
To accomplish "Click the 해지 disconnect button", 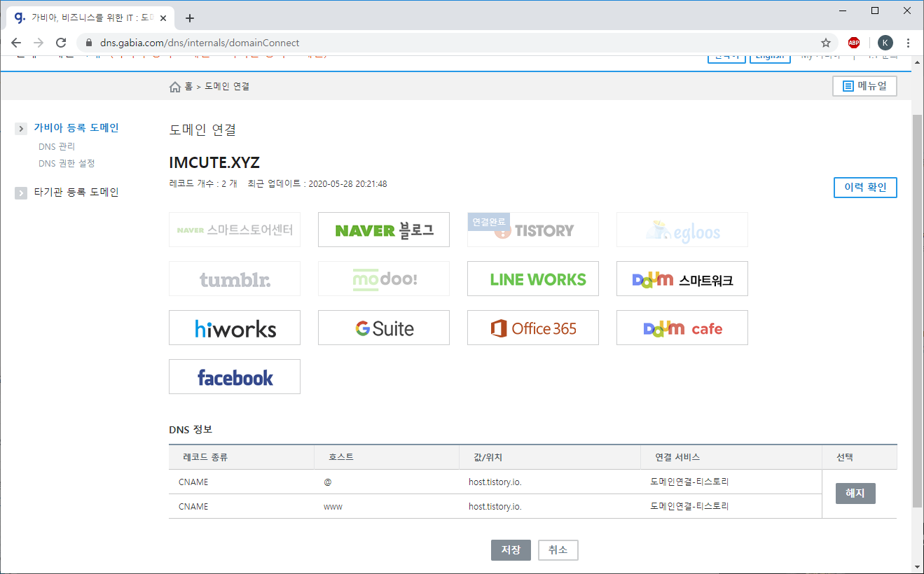I will click(855, 493).
